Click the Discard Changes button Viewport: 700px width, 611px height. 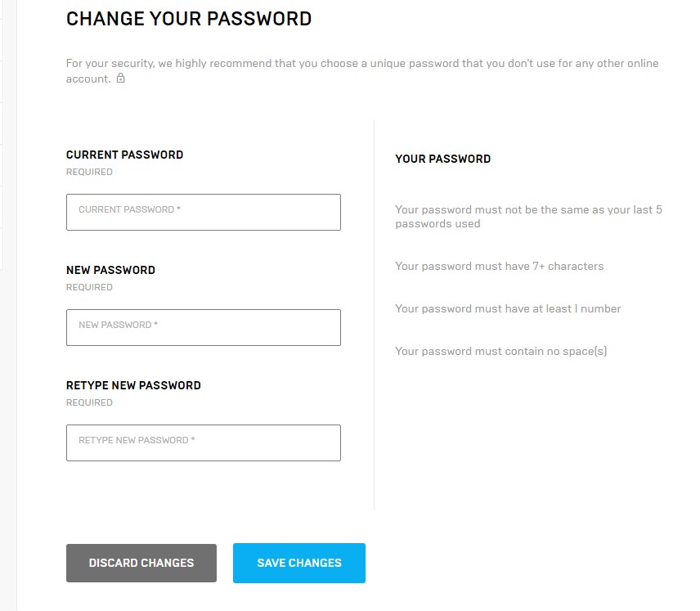pyautogui.click(x=141, y=563)
